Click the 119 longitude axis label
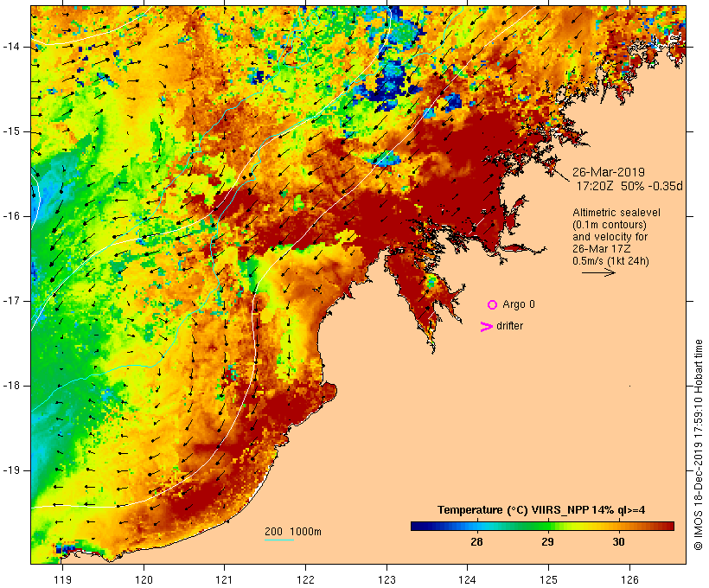 click(62, 580)
